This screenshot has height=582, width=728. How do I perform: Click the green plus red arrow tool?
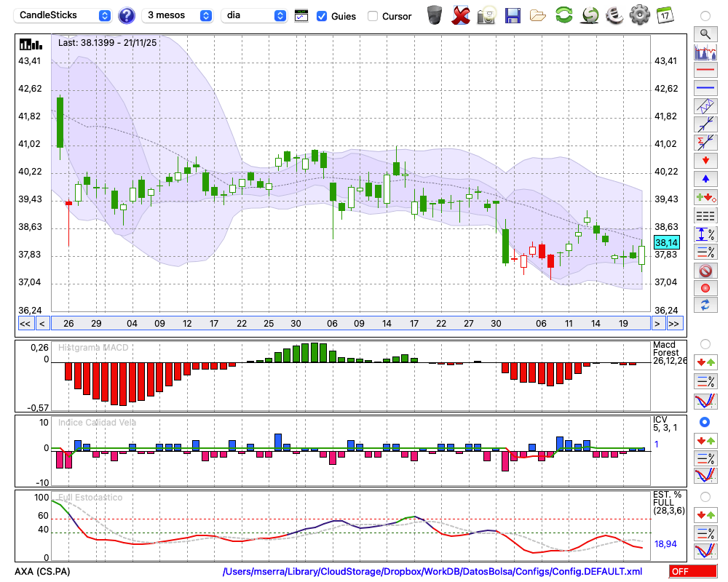(705, 197)
